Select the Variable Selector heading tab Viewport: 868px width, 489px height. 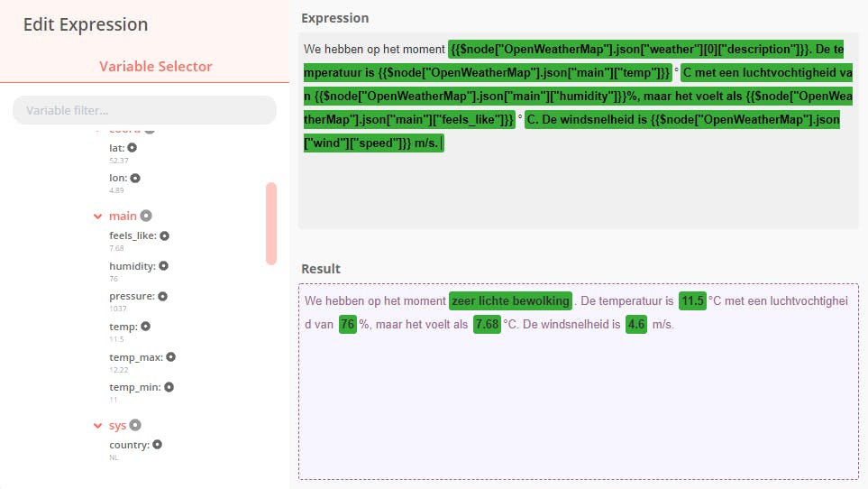pyautogui.click(x=156, y=67)
